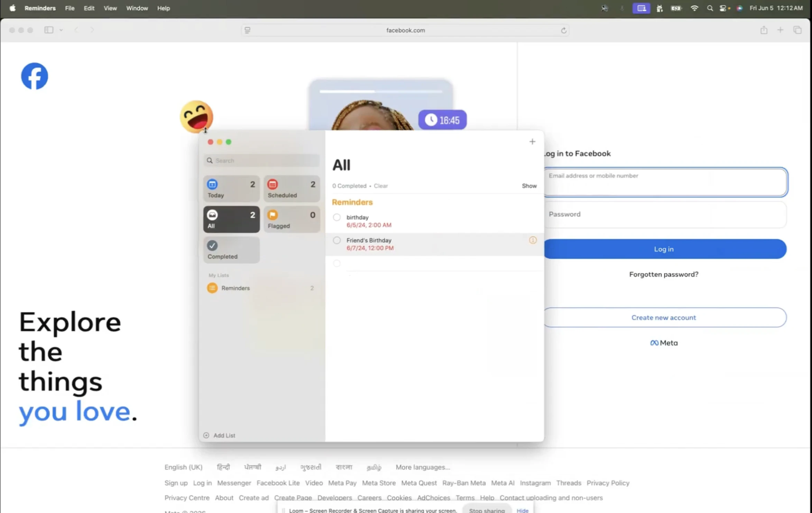Click the facebook.com address bar
The image size is (812, 513).
point(405,30)
